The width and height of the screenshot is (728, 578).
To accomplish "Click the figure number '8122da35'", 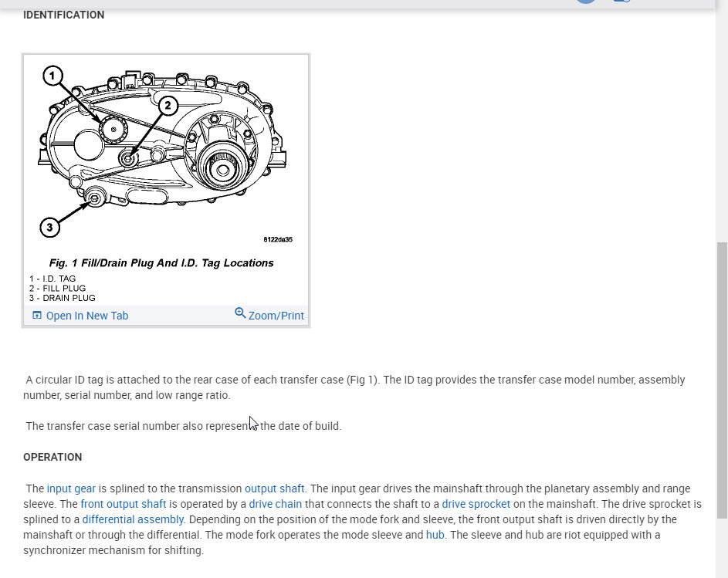I will (x=278, y=239).
